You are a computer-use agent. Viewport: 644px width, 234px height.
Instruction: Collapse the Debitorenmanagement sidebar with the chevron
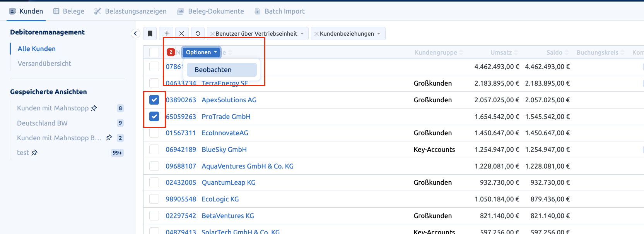click(135, 34)
